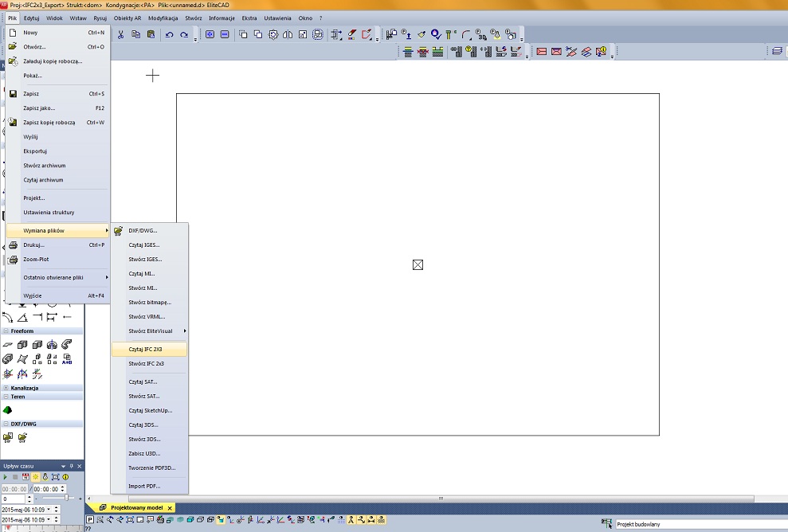This screenshot has height=532, width=788.
Task: Click Tworzenie PDF3D... entry
Action: pos(150,467)
